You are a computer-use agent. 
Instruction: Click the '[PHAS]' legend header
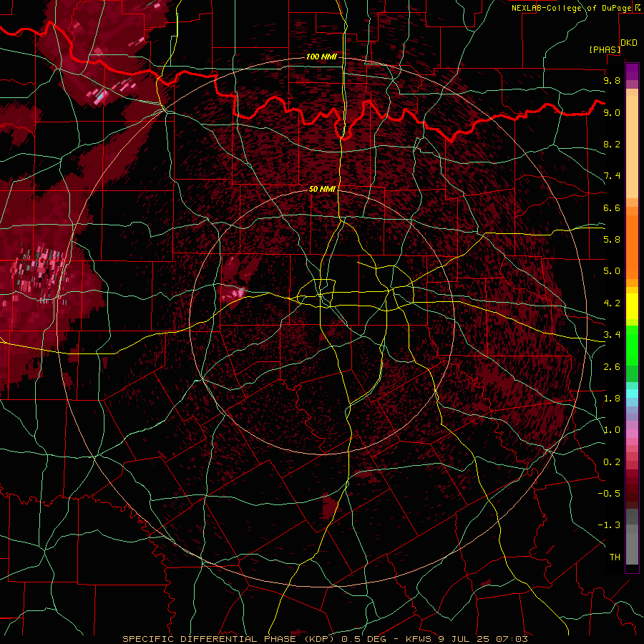605,49
